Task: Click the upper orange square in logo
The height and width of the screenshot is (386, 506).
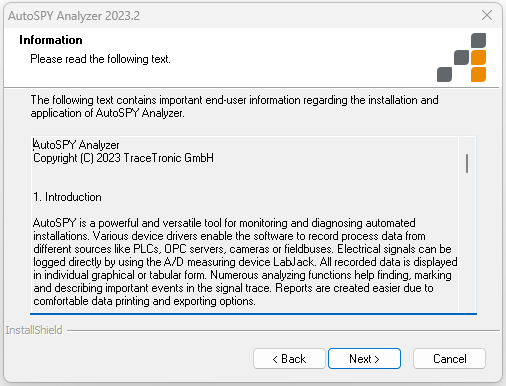Action: [x=478, y=57]
